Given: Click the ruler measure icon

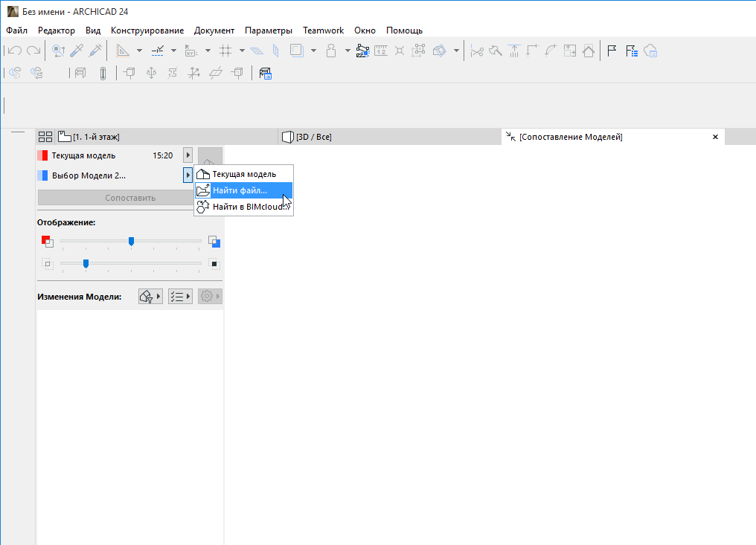Looking at the screenshot, I should (381, 51).
